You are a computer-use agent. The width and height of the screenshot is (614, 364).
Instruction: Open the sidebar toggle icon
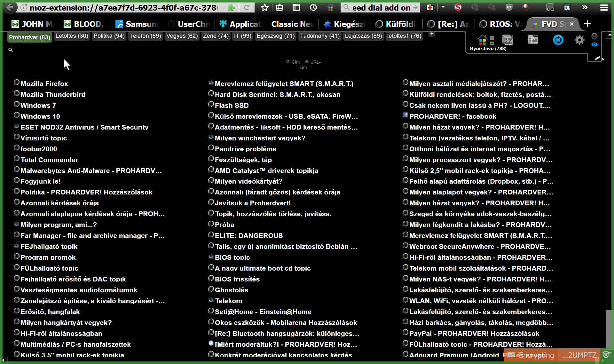[x=296, y=7]
